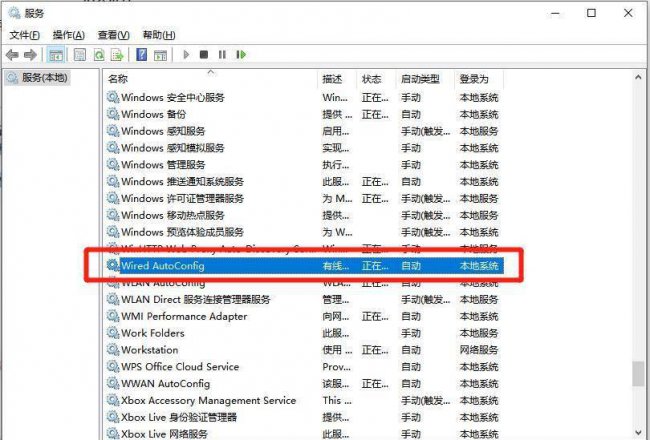Open the 查看(V) menu
650x440 pixels.
(x=114, y=35)
